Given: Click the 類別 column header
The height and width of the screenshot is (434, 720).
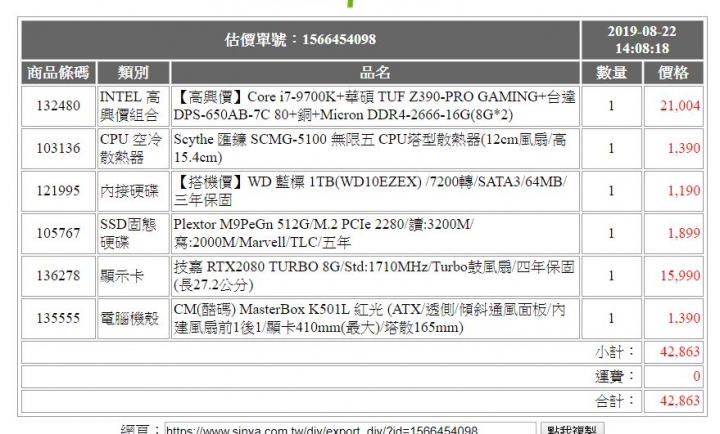Looking at the screenshot, I should click(x=133, y=73).
